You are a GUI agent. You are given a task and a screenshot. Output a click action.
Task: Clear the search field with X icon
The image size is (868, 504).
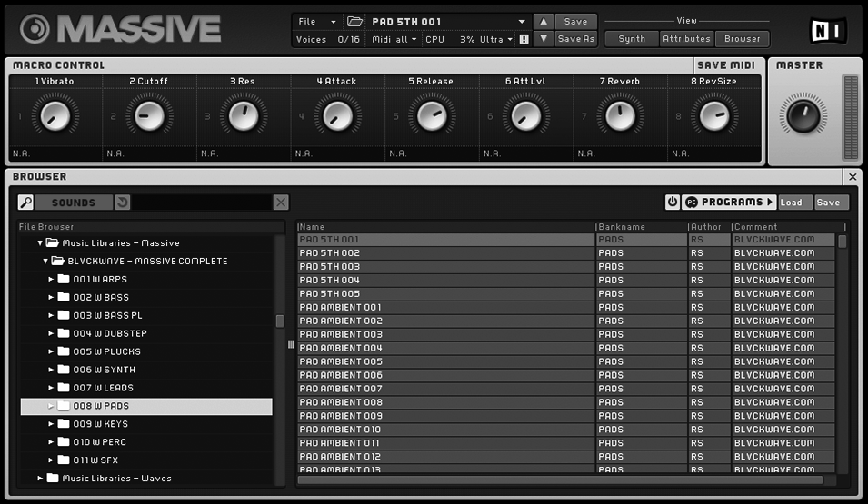[x=281, y=203]
